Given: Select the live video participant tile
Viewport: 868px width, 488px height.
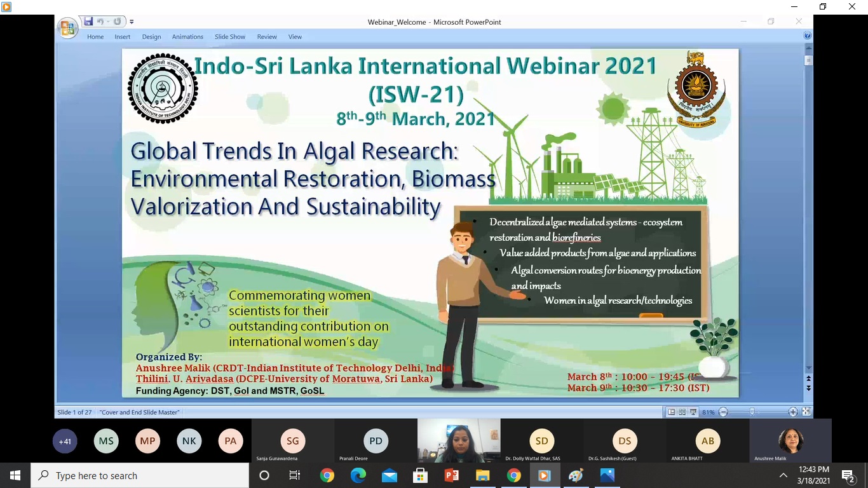Looking at the screenshot, I should pos(459,441).
